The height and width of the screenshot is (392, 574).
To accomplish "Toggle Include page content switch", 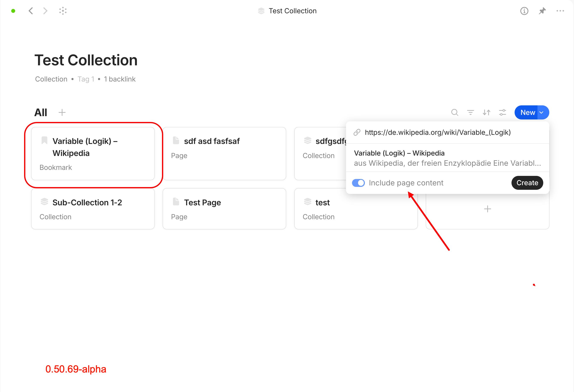I will [358, 183].
